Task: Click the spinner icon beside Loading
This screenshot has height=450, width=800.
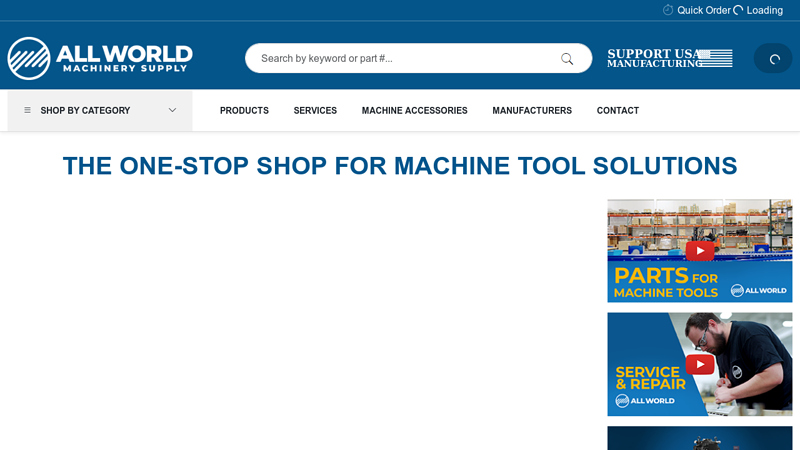Action: point(738,10)
